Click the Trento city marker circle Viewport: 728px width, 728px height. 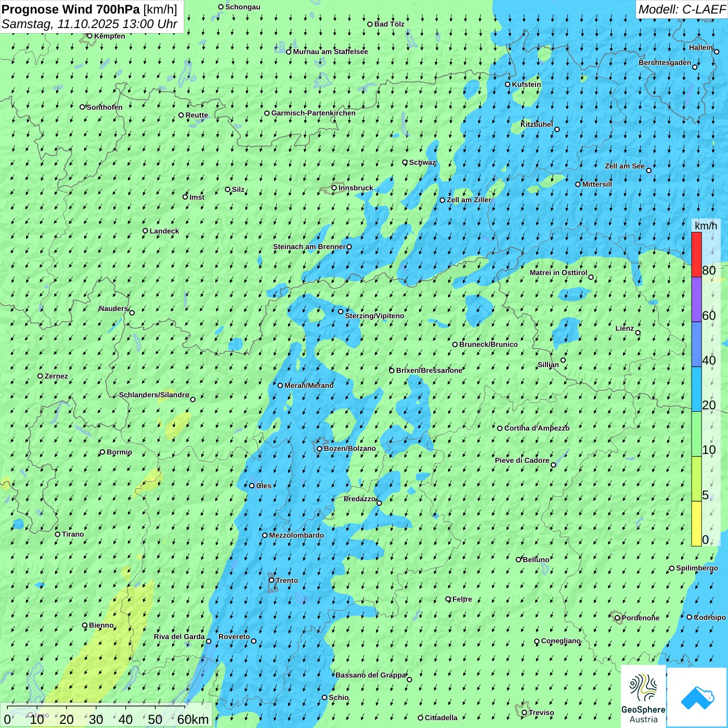click(x=271, y=580)
